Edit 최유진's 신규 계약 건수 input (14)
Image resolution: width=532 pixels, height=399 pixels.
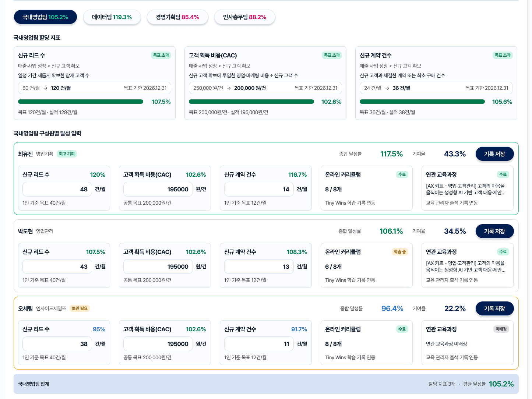coord(259,189)
